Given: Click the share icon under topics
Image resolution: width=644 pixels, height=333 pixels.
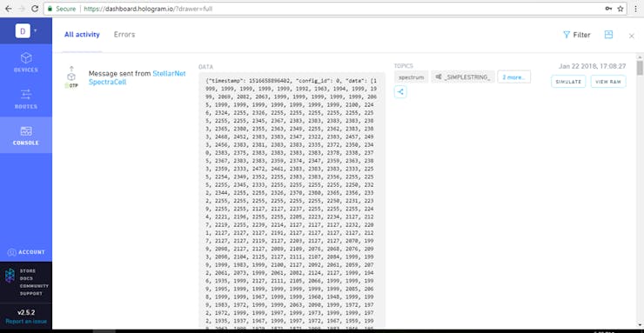Looking at the screenshot, I should point(400,92).
